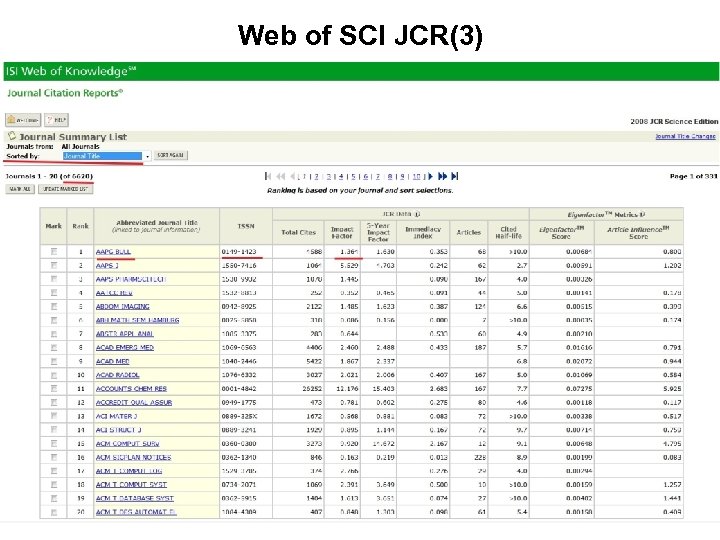Viewport: 720px width, 540px height.
Task: Go to results page 9
Action: coord(403,177)
